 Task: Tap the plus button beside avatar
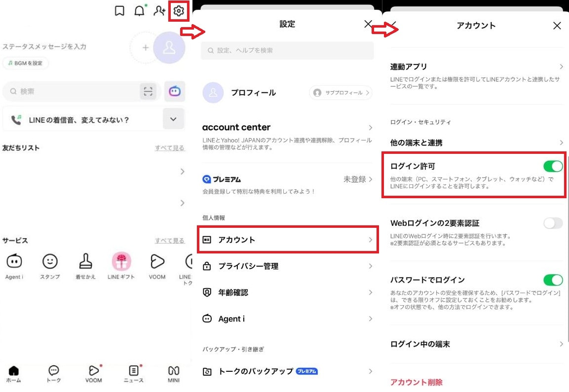145,47
